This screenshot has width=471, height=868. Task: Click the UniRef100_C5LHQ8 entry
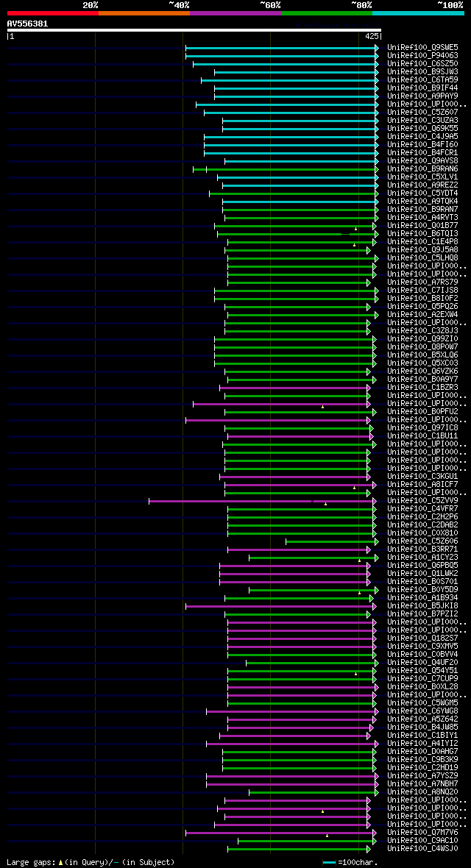[422, 258]
